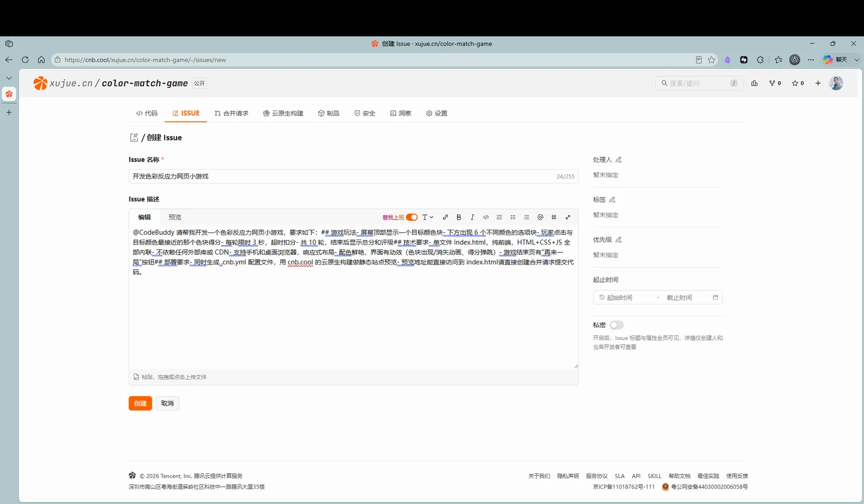The image size is (864, 504).
Task: Open the 云原生构建 tab
Action: pyautogui.click(x=283, y=113)
